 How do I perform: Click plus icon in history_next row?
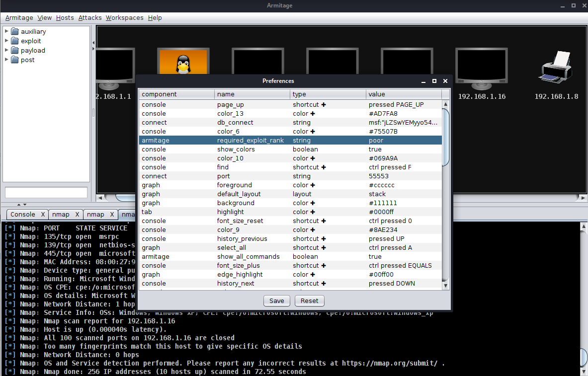coord(324,284)
